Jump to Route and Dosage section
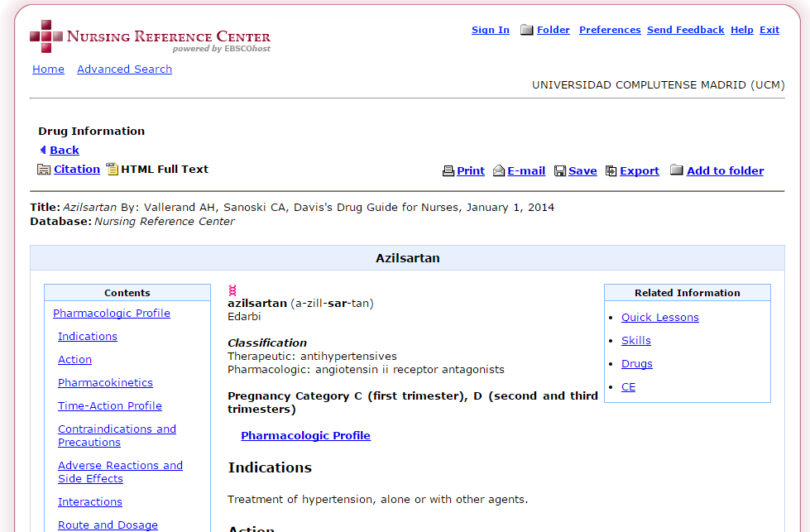Viewport: 810px width, 532px height. coord(108,525)
